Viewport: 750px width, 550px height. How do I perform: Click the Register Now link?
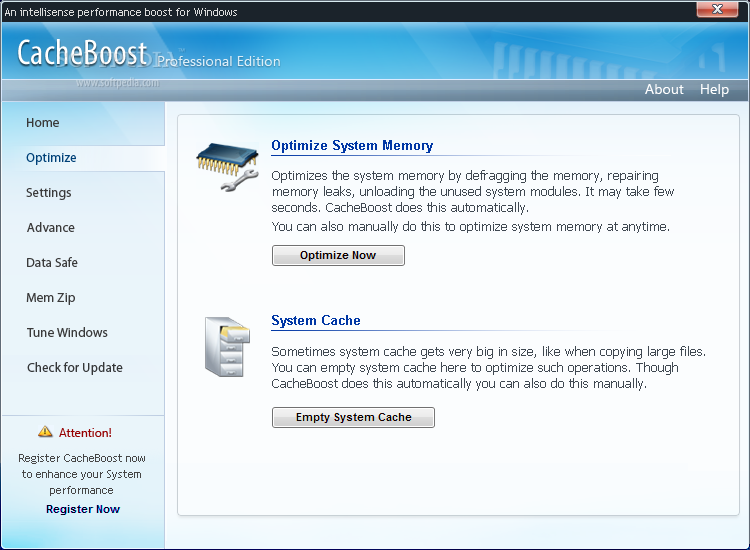click(83, 509)
